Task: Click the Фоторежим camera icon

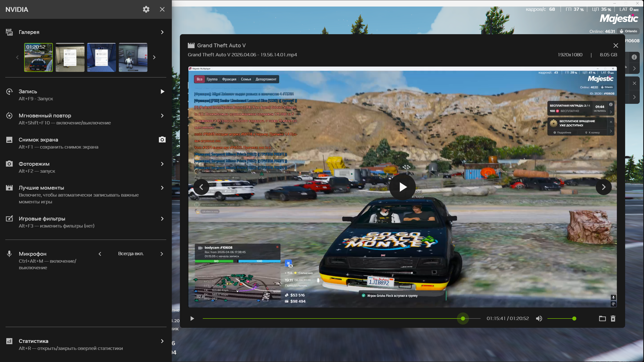Action: pyautogui.click(x=9, y=164)
